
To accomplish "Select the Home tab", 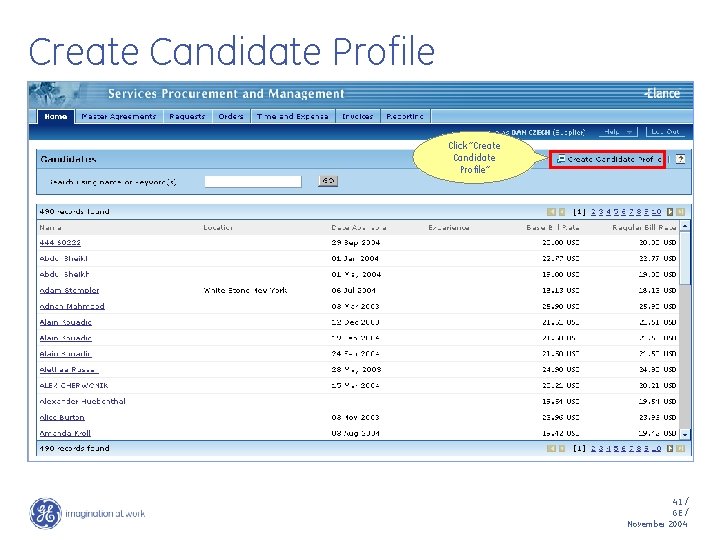I will click(56, 116).
